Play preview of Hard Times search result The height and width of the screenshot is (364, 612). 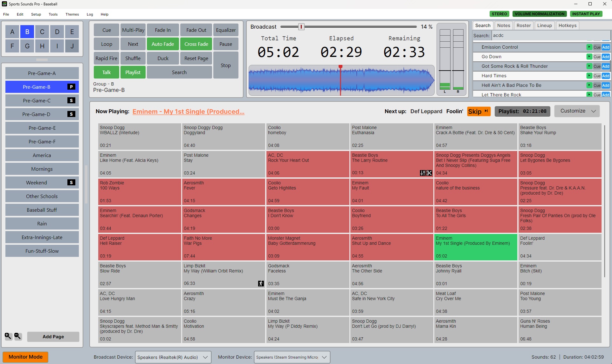[589, 76]
